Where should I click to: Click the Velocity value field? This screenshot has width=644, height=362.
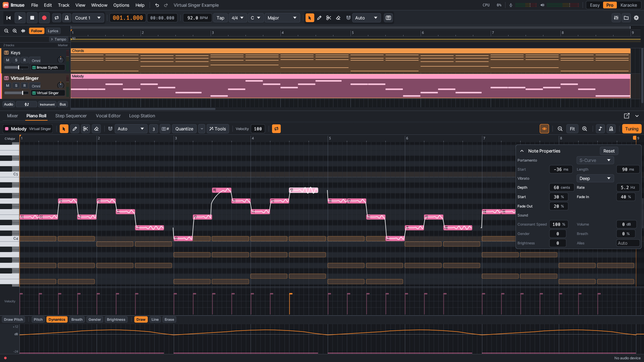tap(258, 129)
